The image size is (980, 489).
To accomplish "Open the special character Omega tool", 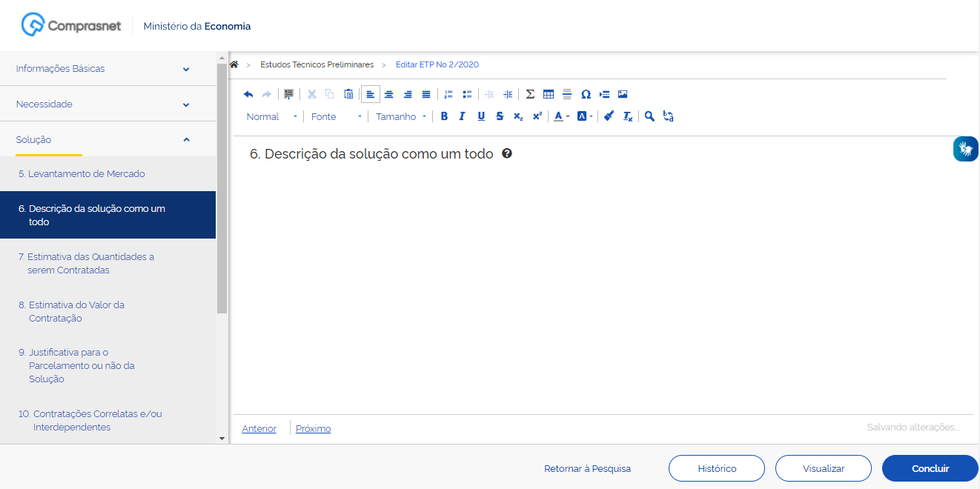I will pyautogui.click(x=586, y=94).
